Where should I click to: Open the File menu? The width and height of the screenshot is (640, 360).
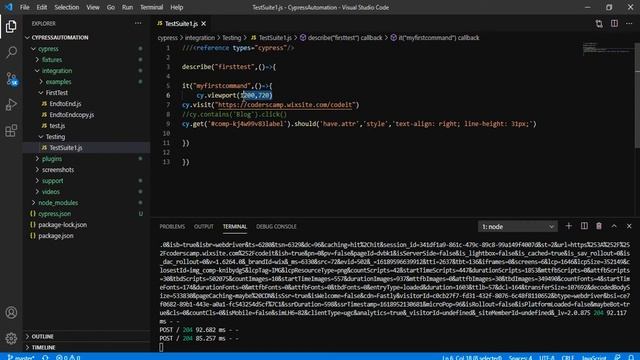click(x=24, y=7)
